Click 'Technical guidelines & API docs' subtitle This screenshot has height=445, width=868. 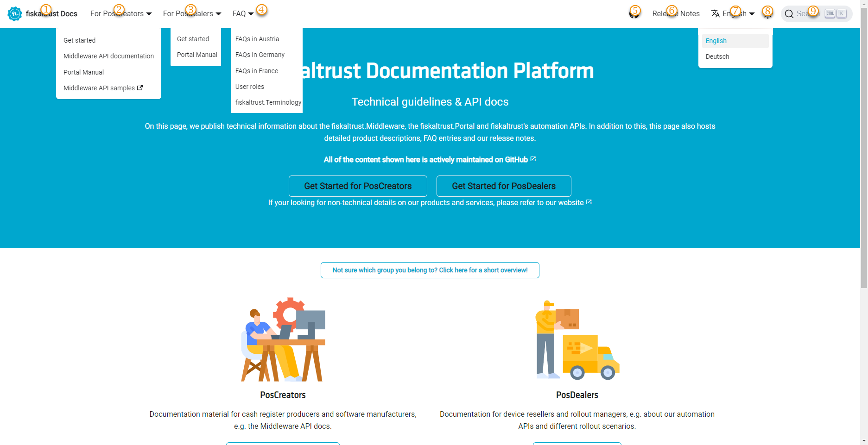(x=430, y=102)
